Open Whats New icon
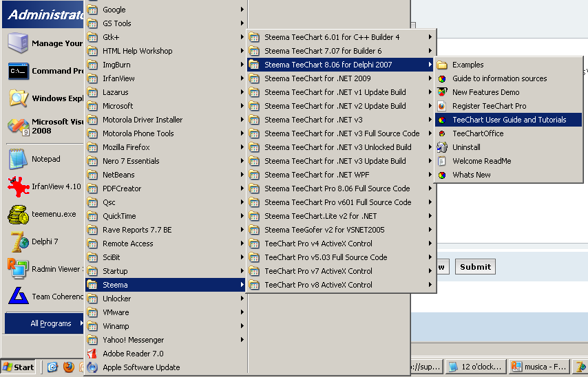The width and height of the screenshot is (588, 377). [x=442, y=175]
